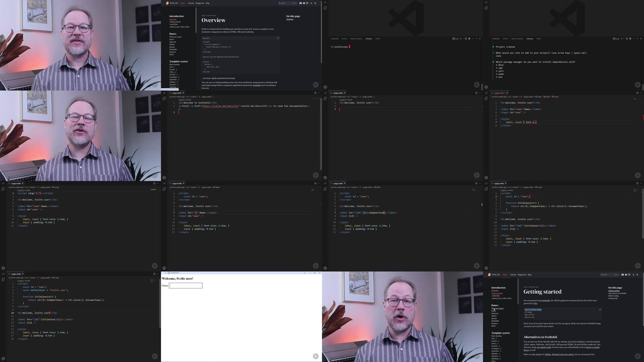Switch to PORTS tab in npx terminal frame
Image resolution: width=644 pixels, height=362 pixels.
click(378, 39)
